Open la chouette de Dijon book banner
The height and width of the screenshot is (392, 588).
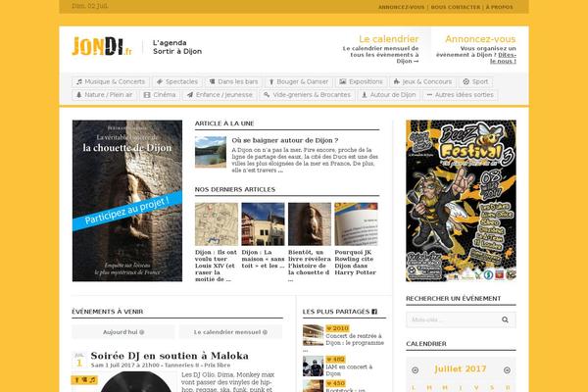127,201
